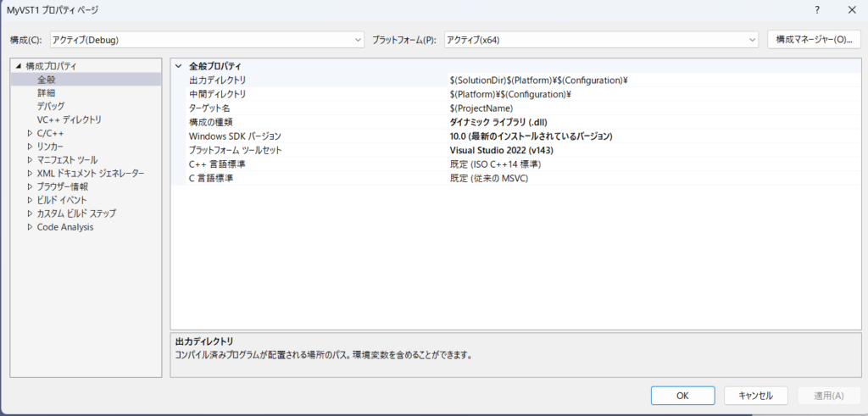
Task: Expand the Code Analysis tree node
Action: pos(31,227)
